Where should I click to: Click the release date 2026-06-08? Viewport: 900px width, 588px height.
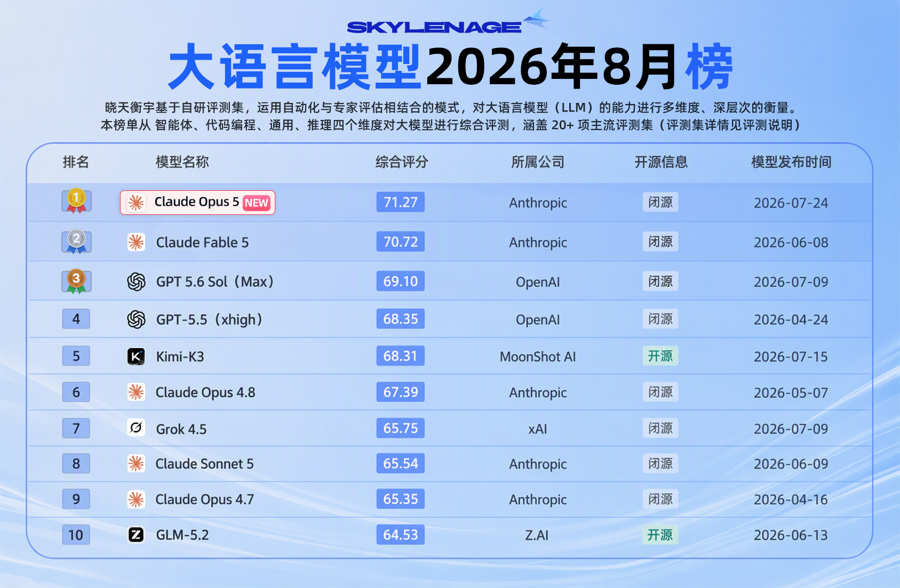click(791, 243)
